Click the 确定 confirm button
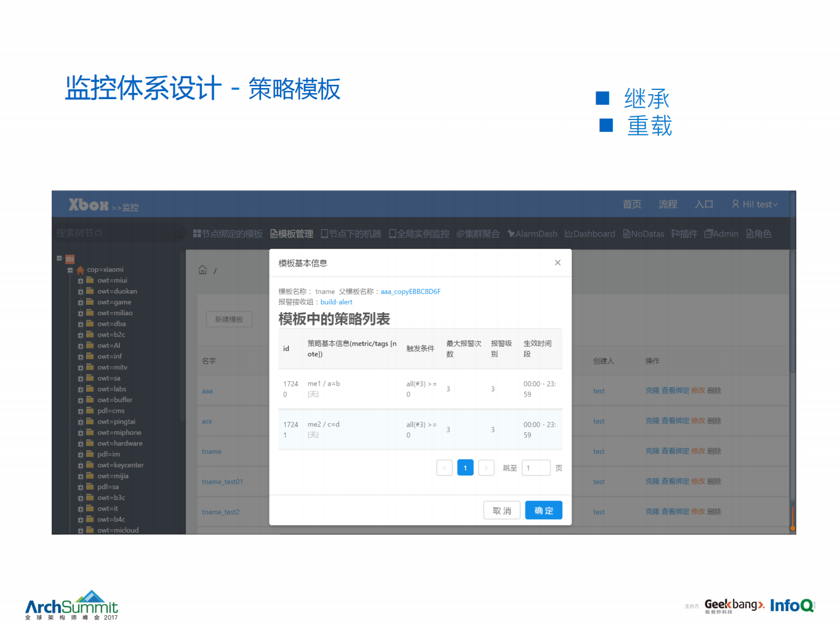 [543, 510]
